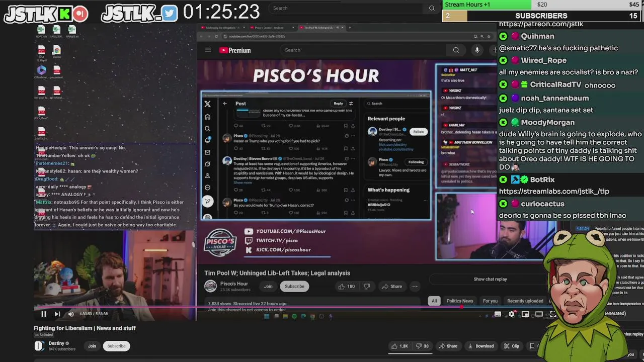The height and width of the screenshot is (362, 644).
Task: Select the All filter chip
Action: 434,301
